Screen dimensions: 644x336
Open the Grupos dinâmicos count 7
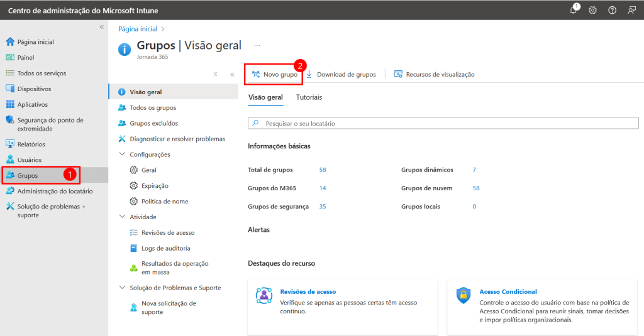pos(474,170)
